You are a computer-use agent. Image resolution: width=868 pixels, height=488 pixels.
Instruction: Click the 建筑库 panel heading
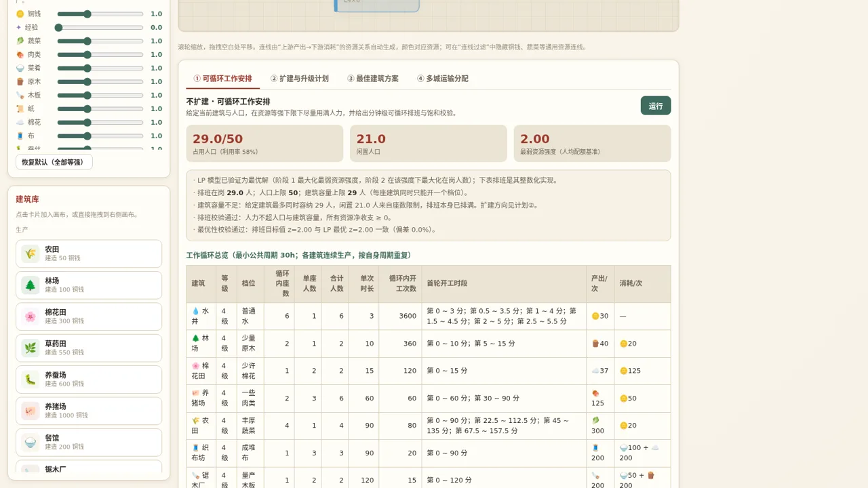click(27, 199)
